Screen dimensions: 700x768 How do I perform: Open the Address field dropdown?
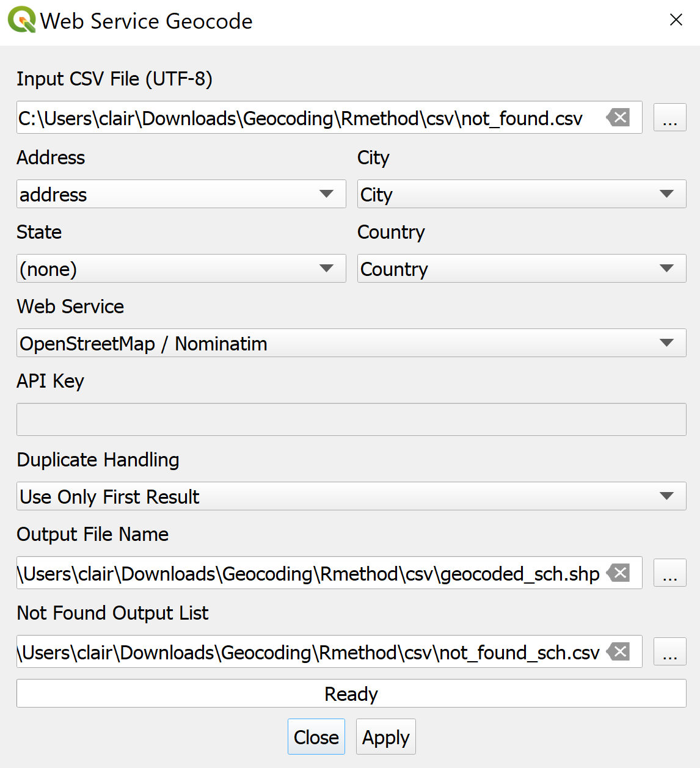(181, 194)
